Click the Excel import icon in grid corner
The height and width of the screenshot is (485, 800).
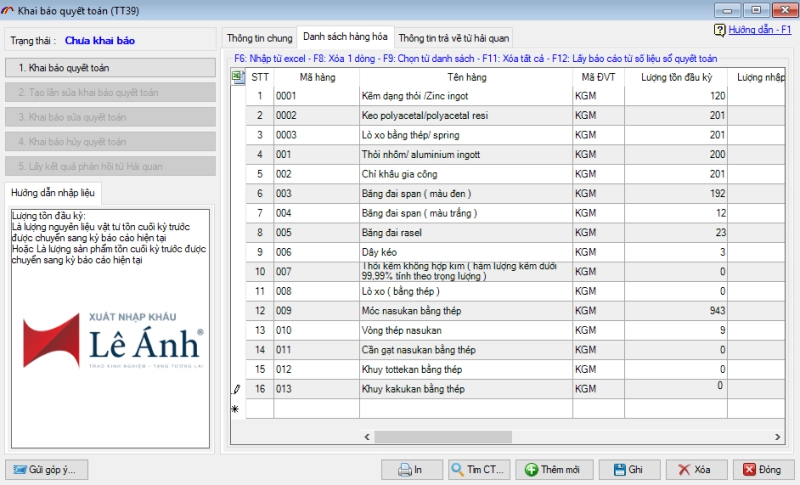point(238,77)
